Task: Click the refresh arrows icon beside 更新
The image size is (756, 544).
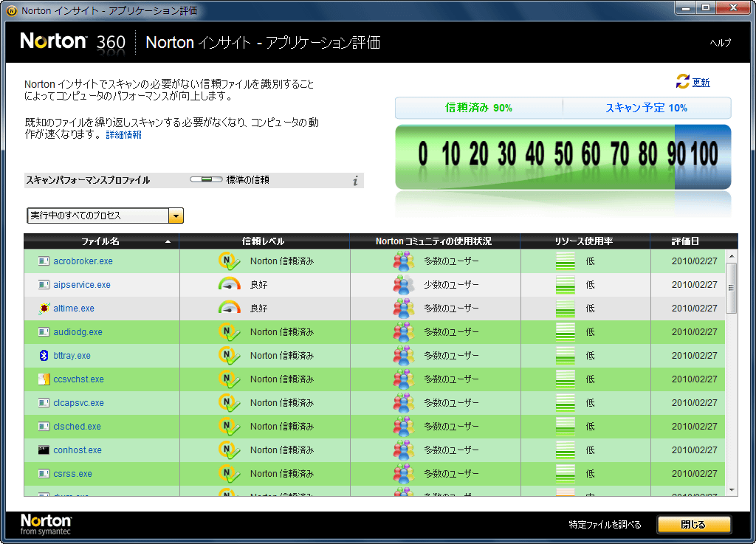Action: click(x=682, y=81)
